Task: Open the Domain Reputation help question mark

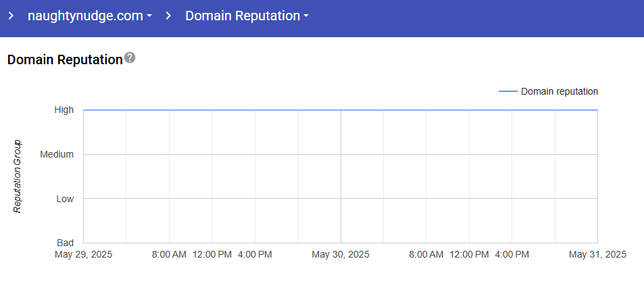Action: (x=130, y=58)
